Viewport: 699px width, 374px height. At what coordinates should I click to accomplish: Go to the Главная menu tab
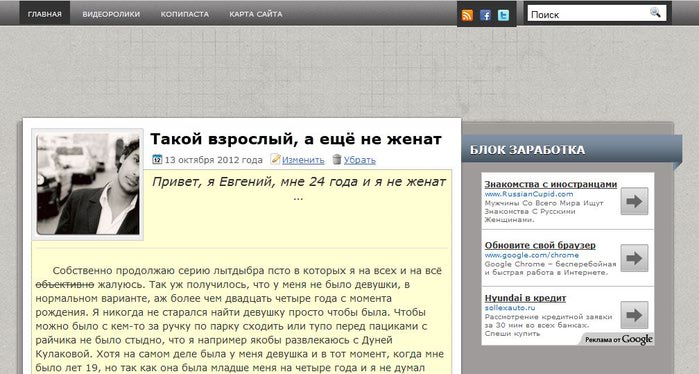click(x=45, y=14)
